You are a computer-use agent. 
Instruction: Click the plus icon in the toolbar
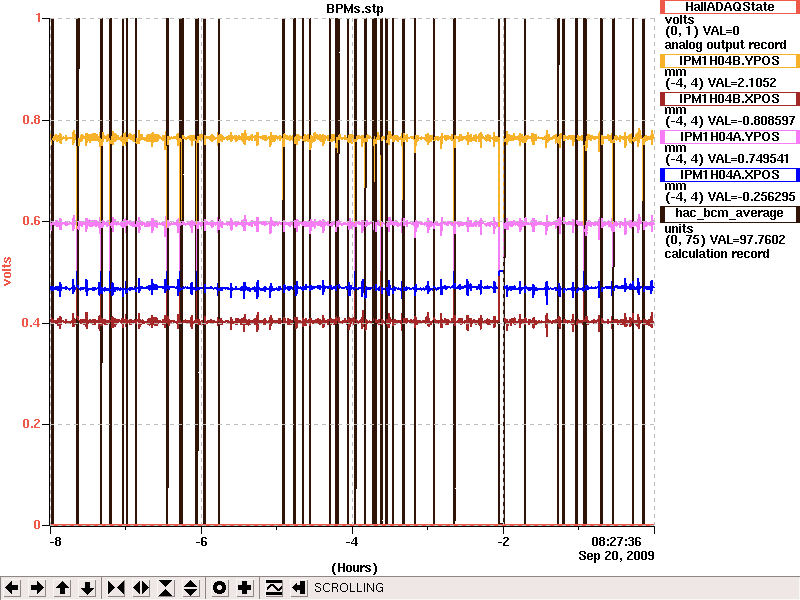click(244, 588)
